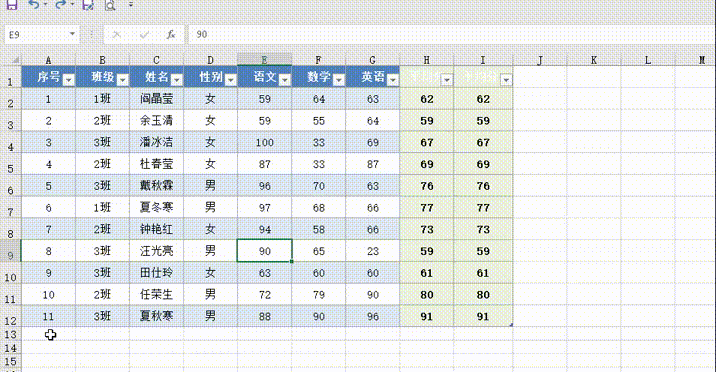Click the Save As icon with pencil
The image size is (716, 372).
click(x=88, y=5)
